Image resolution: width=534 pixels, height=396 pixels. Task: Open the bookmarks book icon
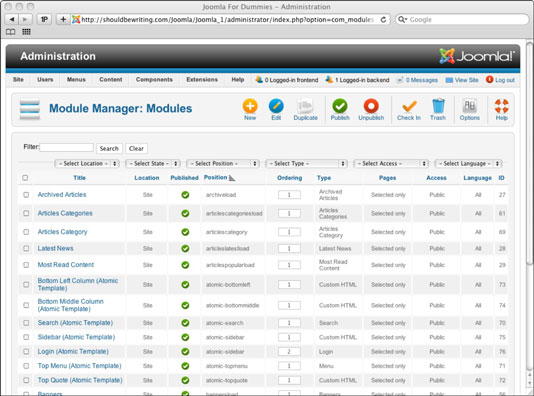point(11,32)
